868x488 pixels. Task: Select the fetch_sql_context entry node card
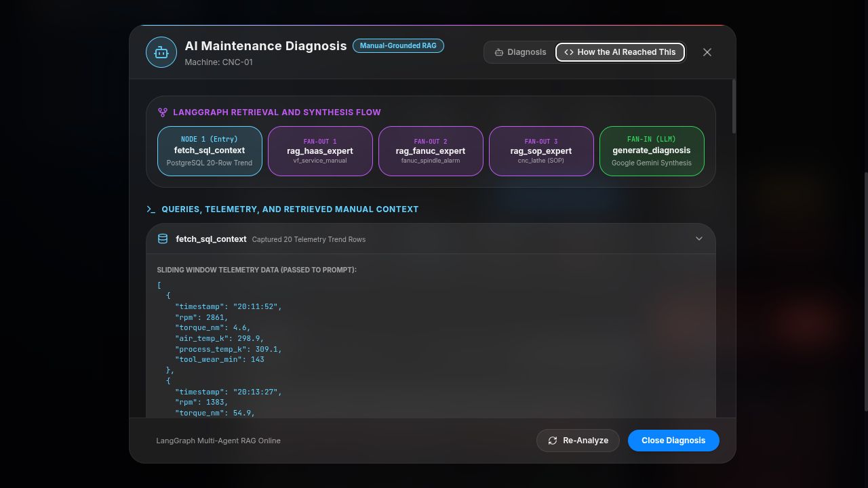point(210,151)
